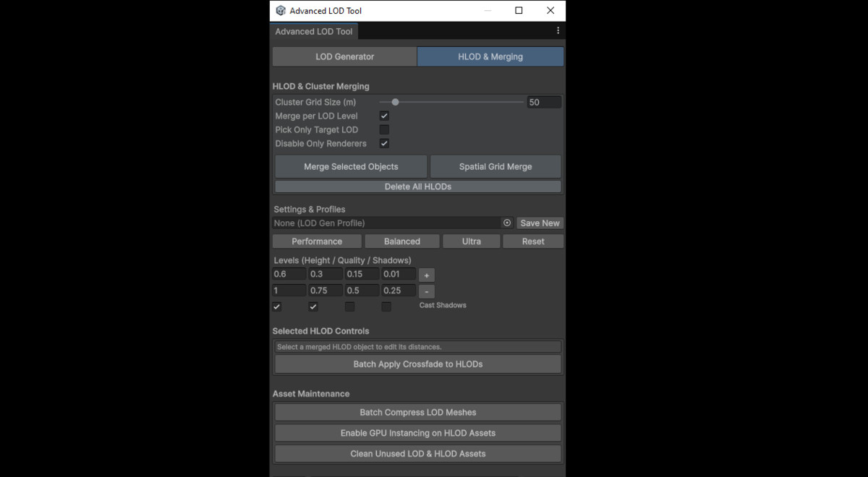Screen dimensions: 868x477
Task: Click the object picker icon beside the profile field
Action: [506, 223]
